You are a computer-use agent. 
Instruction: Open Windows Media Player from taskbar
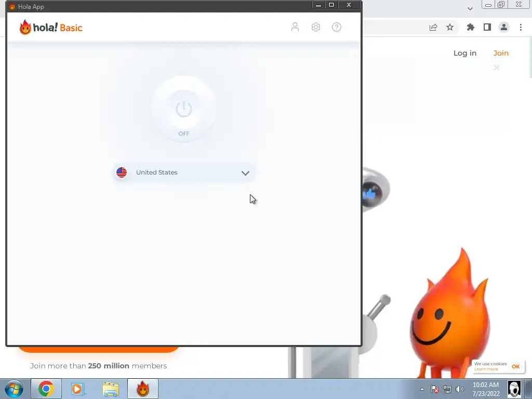(x=78, y=389)
